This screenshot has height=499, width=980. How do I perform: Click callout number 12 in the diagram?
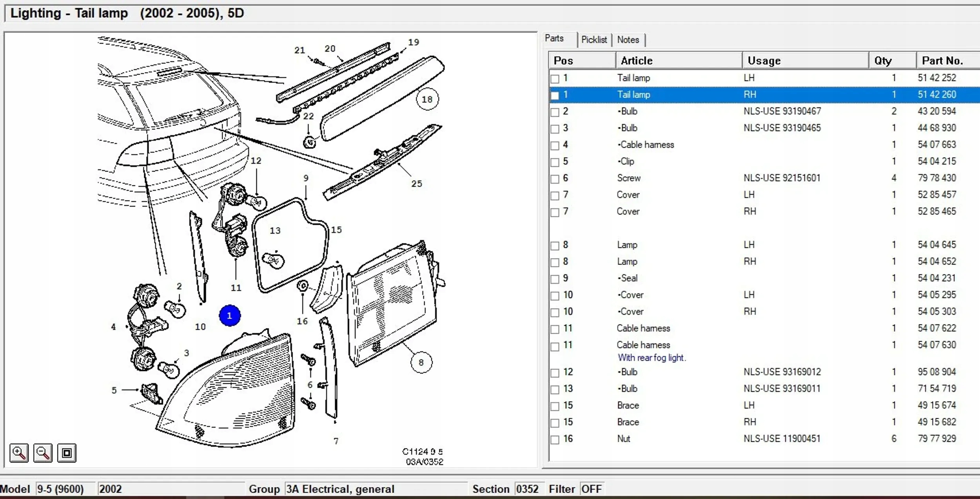(256, 161)
